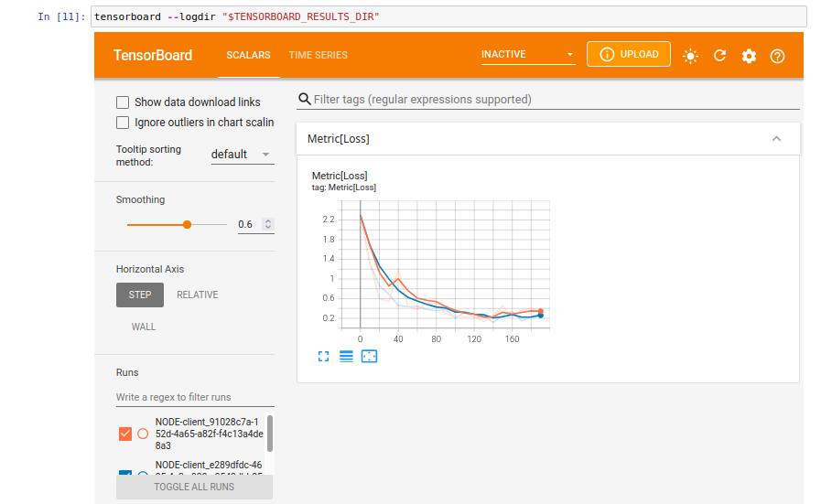Click the NODE-client_e289dfdc run label
This screenshot has height=504, width=821.
coord(209,468)
